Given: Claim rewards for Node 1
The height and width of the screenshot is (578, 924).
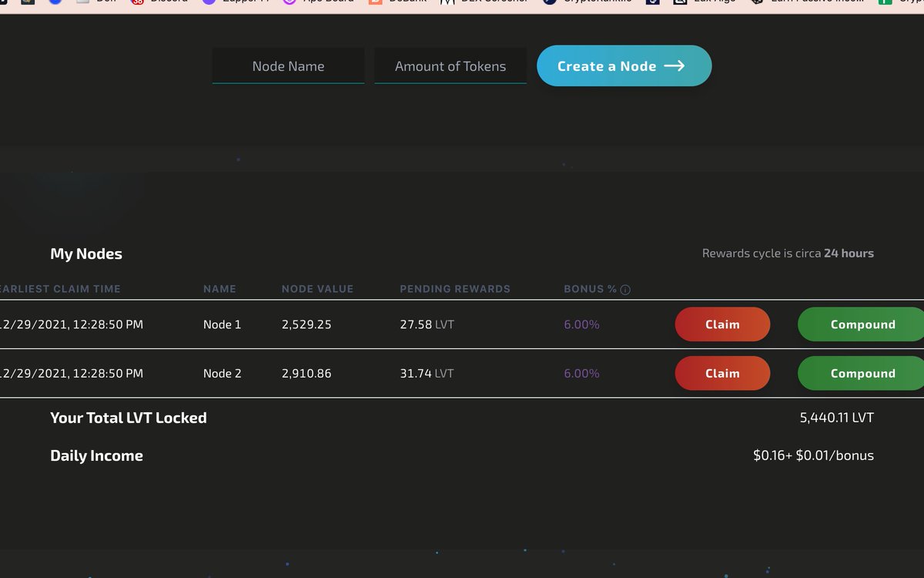Looking at the screenshot, I should click(722, 324).
